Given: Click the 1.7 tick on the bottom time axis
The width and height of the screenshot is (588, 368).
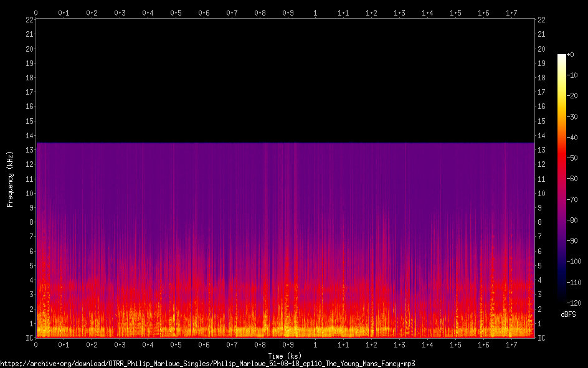Looking at the screenshot, I should 511,345.
